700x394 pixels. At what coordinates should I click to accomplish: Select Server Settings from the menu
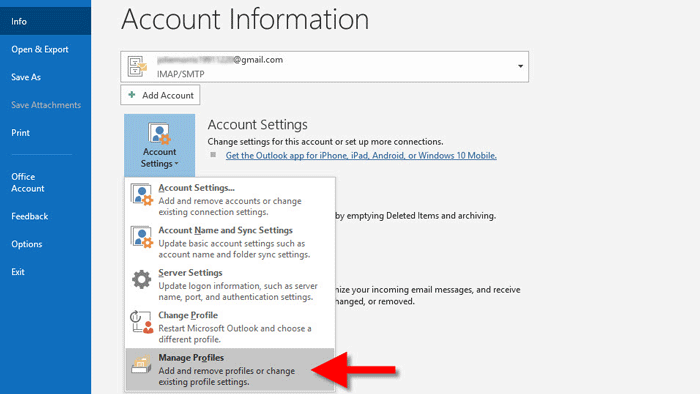point(229,284)
